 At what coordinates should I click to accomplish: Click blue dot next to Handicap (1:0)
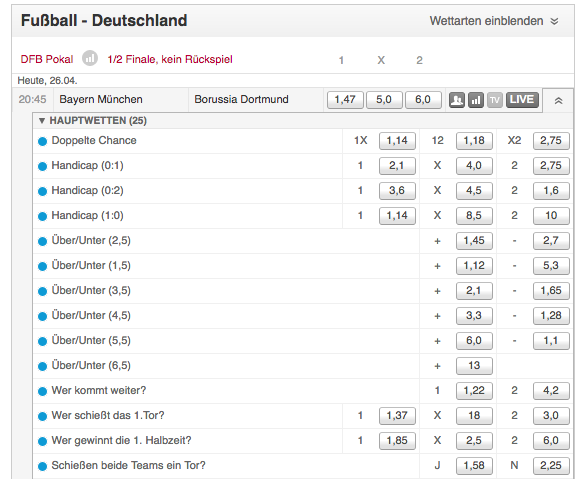tap(43, 216)
